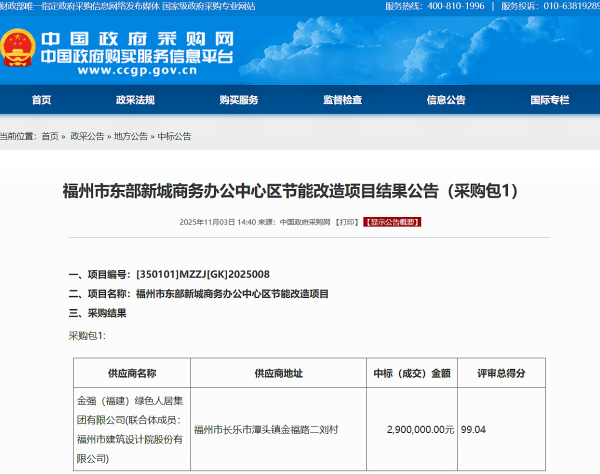The image size is (600, 474).
Task: Open the 信息公告 navigation menu
Action: (x=446, y=100)
